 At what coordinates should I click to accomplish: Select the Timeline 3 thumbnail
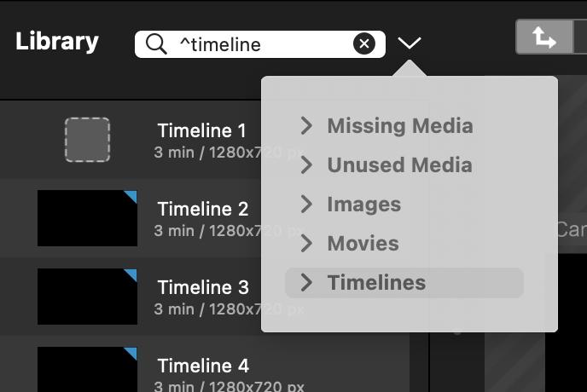(x=87, y=297)
